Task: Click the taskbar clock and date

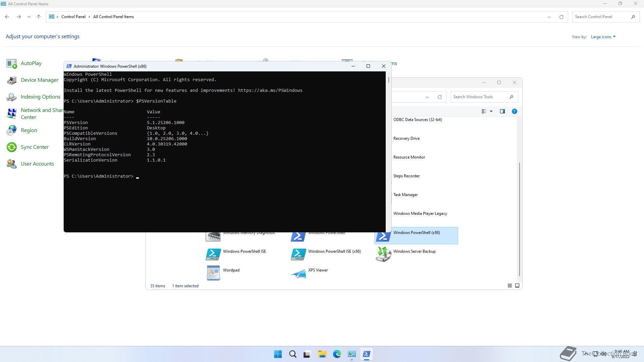Action: 621,354
